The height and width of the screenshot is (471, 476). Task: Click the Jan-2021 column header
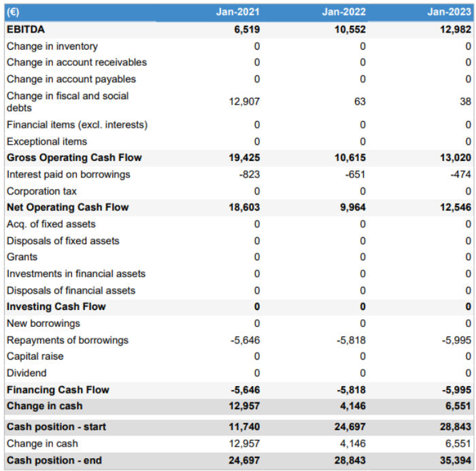pyautogui.click(x=238, y=12)
